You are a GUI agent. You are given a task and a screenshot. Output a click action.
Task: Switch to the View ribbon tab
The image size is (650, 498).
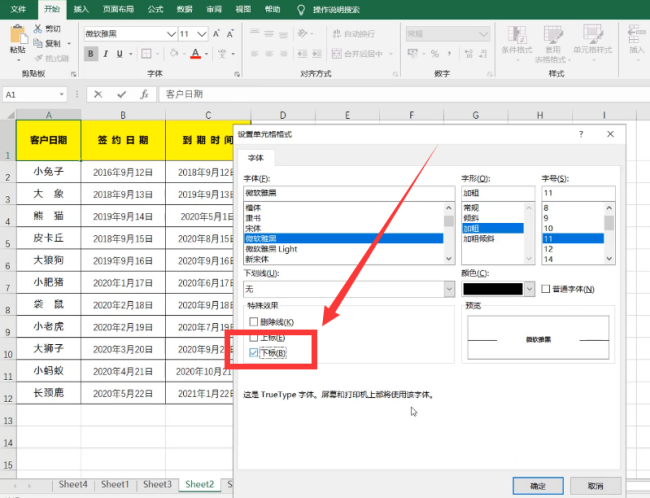[243, 9]
